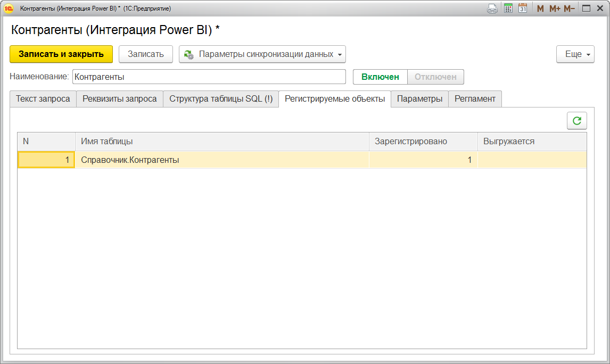This screenshot has height=364, width=610.
Task: Focus the Наименование input field
Action: [x=209, y=77]
